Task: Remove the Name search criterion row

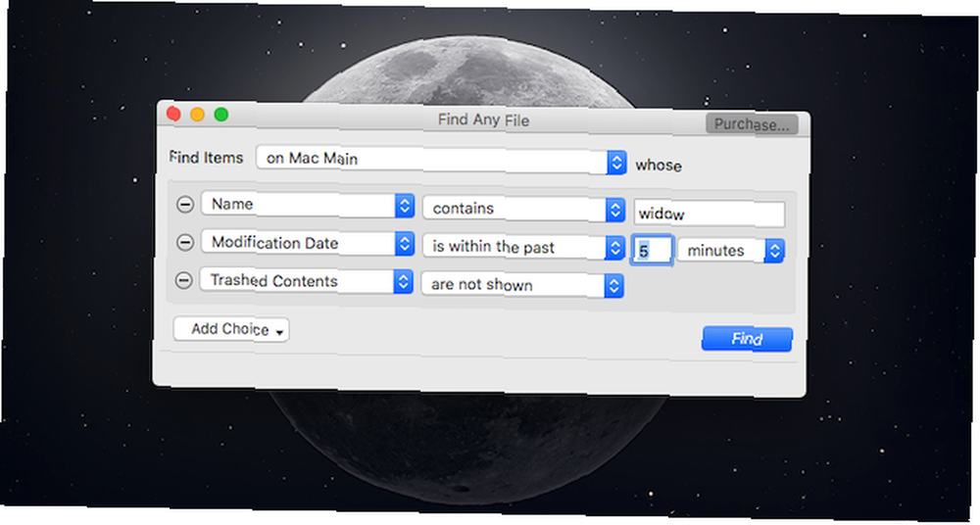Action: point(185,204)
